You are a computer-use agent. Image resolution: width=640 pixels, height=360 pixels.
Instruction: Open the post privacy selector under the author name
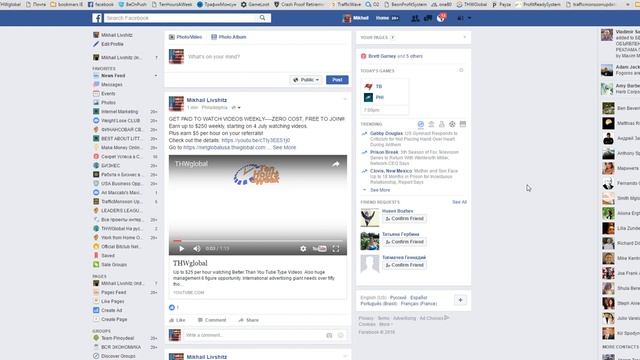(236, 108)
